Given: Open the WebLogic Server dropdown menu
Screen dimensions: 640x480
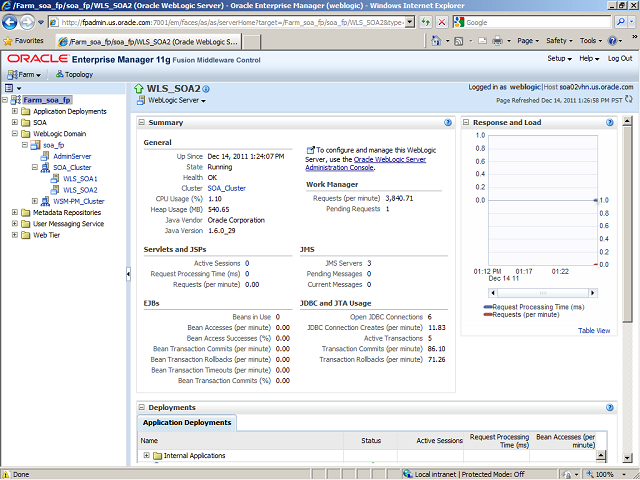Looking at the screenshot, I should 176,100.
